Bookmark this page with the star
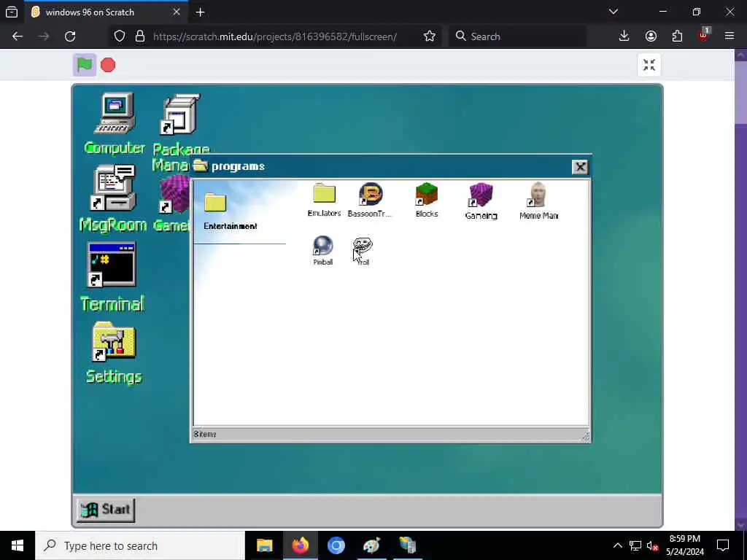 429,36
